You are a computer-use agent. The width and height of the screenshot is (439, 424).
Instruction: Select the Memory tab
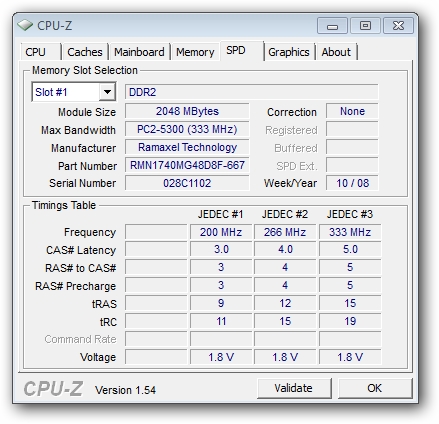[x=195, y=52]
